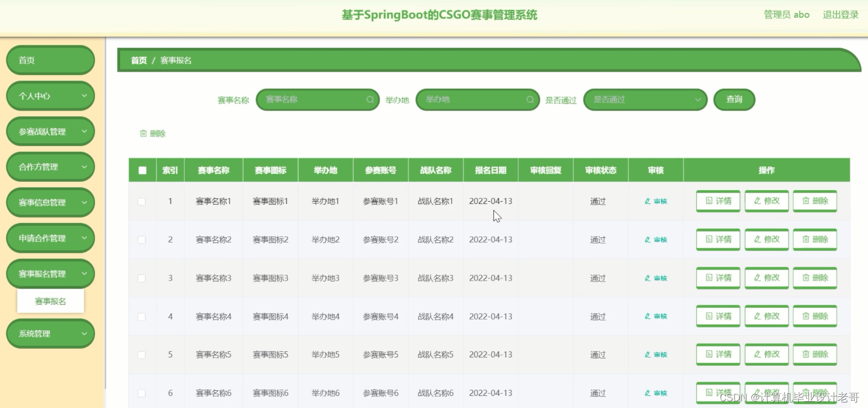The width and height of the screenshot is (868, 408).
Task: Click the trash icon beside batch 删除
Action: 143,133
